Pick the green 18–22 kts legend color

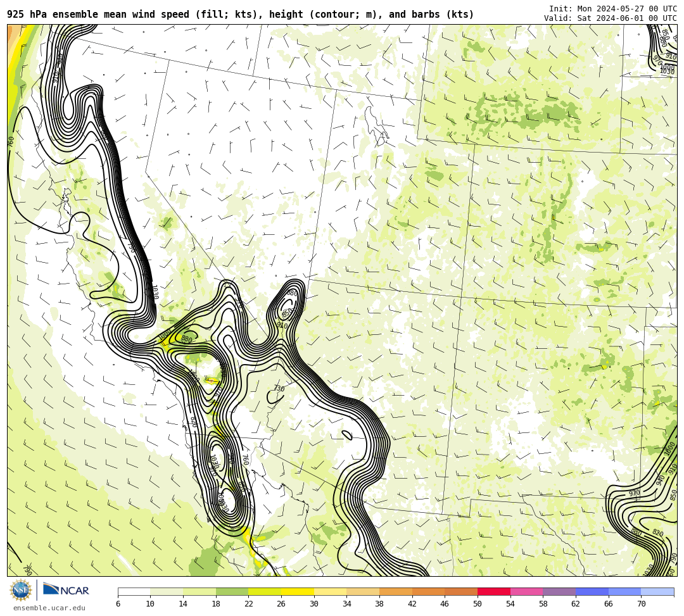tap(232, 592)
